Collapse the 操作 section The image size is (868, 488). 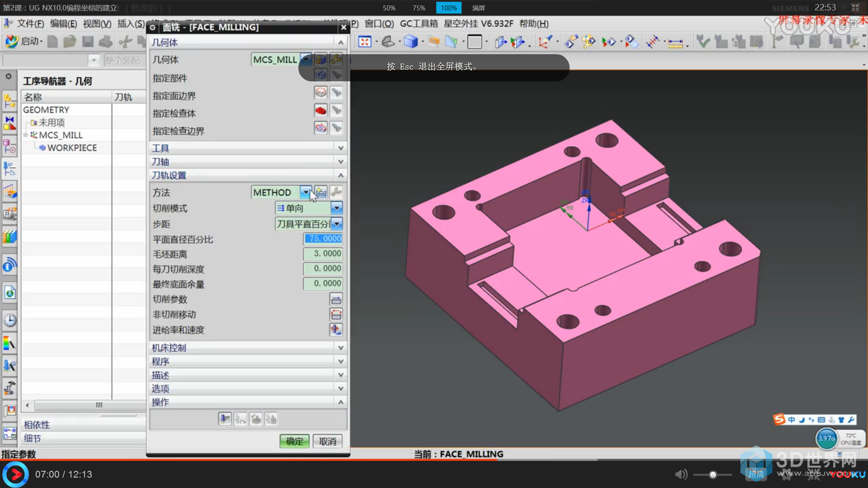[x=341, y=402]
